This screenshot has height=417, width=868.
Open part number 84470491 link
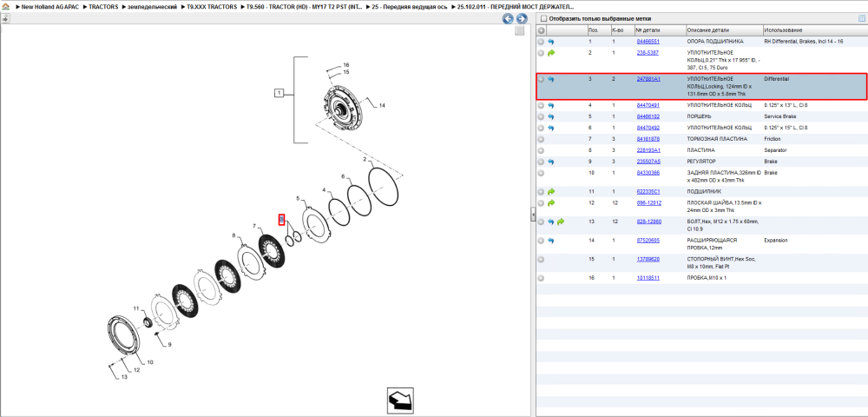[x=648, y=105]
